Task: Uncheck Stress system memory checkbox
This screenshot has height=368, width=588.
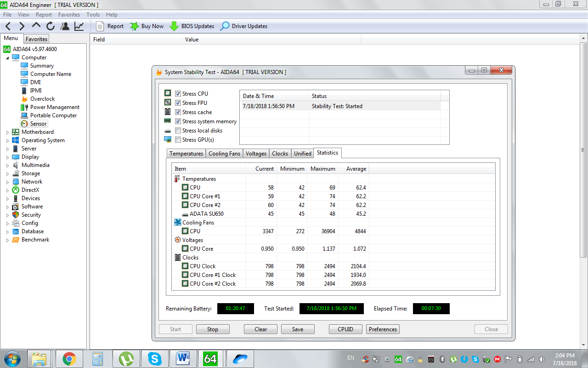Action: (178, 121)
